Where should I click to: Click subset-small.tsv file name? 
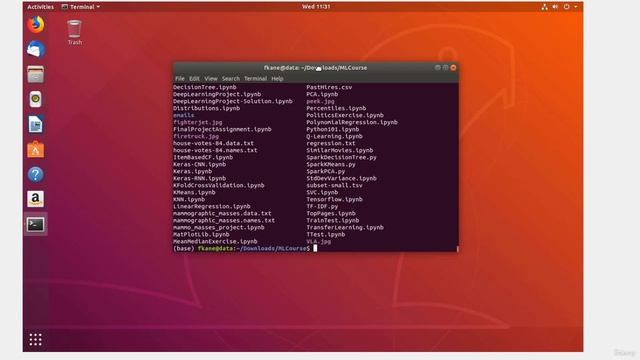click(334, 185)
